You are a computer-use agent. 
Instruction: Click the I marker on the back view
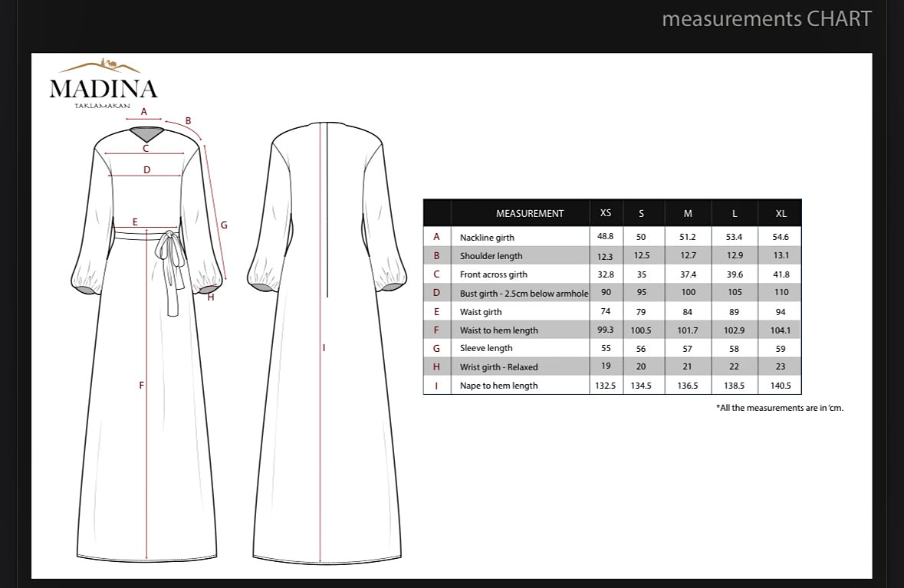(323, 347)
